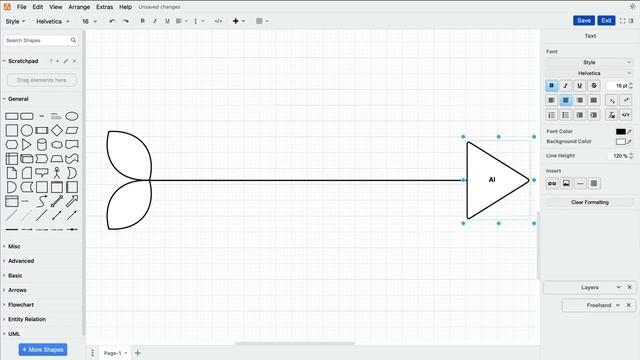Open the toolbar font size 16 dropdown
The height and width of the screenshot is (360, 640).
[x=89, y=21]
